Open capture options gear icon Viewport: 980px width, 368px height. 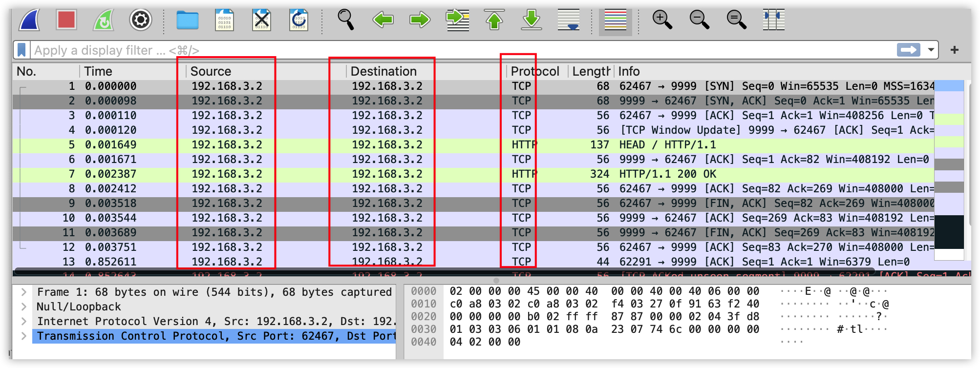point(141,20)
